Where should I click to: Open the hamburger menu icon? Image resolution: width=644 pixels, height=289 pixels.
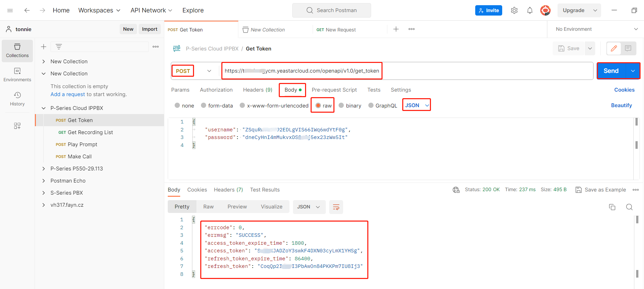point(10,10)
